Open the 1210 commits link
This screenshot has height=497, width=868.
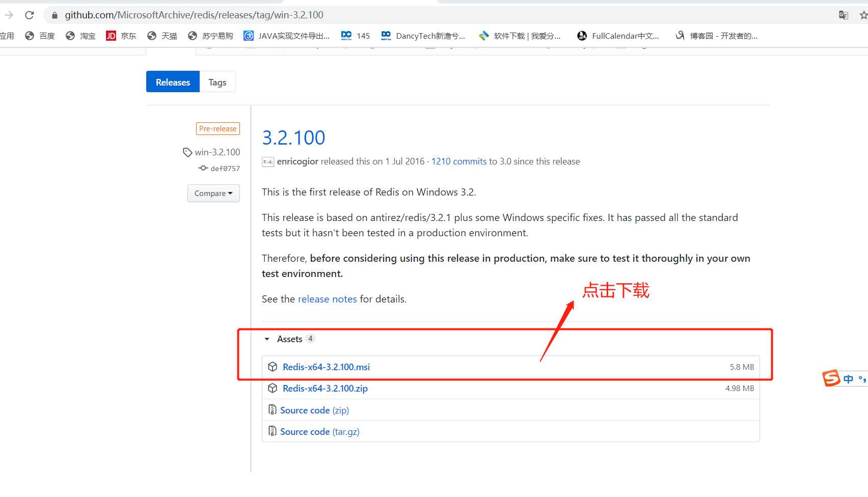[x=459, y=161]
